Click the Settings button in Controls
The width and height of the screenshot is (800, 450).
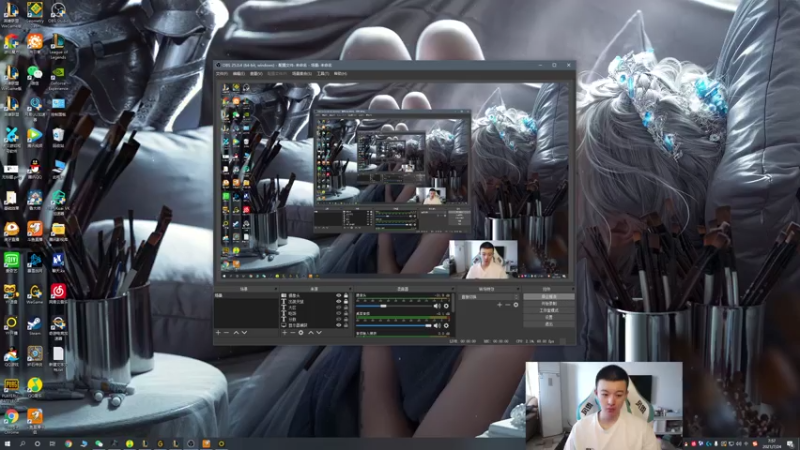point(549,317)
